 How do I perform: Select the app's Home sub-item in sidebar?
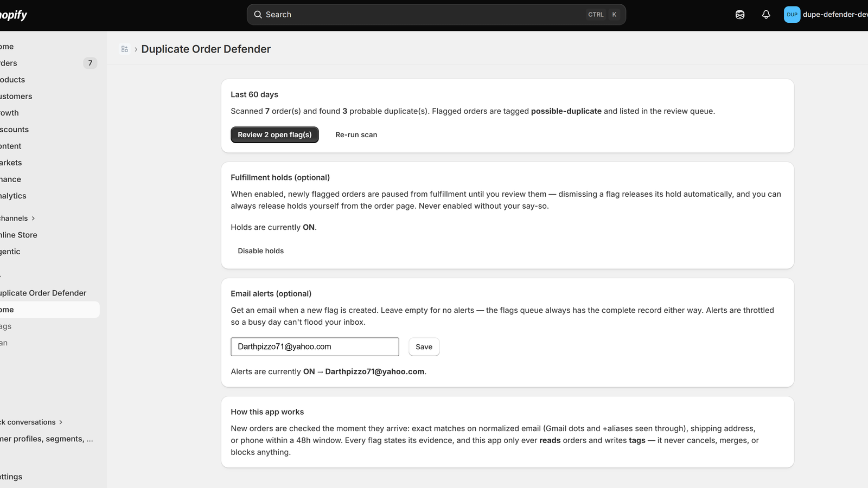point(49,310)
